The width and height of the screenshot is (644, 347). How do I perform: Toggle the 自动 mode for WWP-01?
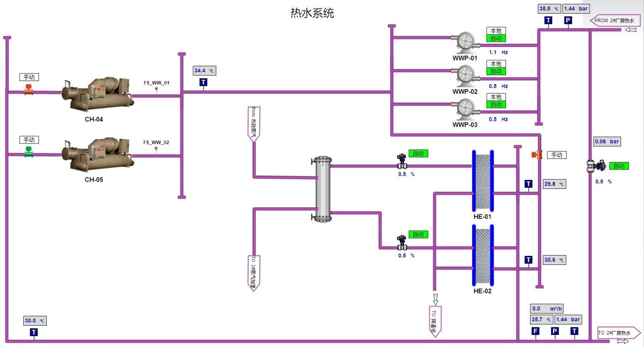[x=496, y=38]
